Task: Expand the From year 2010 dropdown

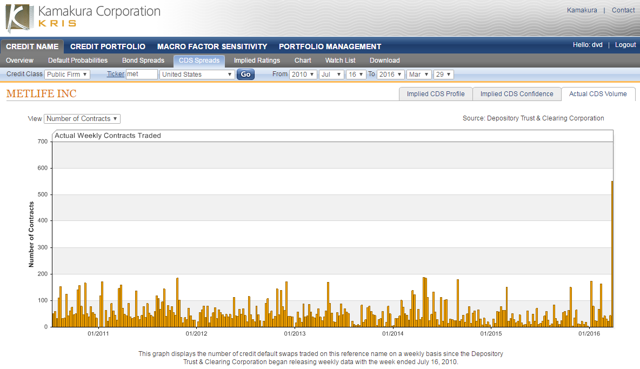Action: pos(303,74)
